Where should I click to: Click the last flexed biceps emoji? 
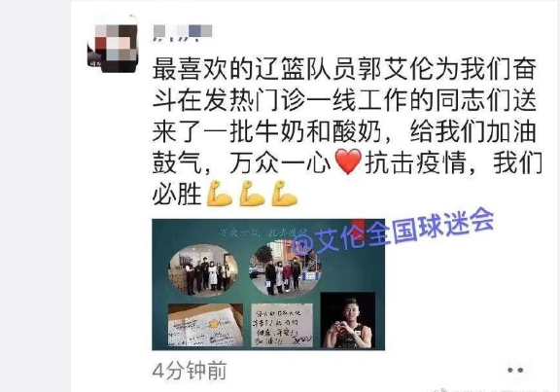point(284,194)
